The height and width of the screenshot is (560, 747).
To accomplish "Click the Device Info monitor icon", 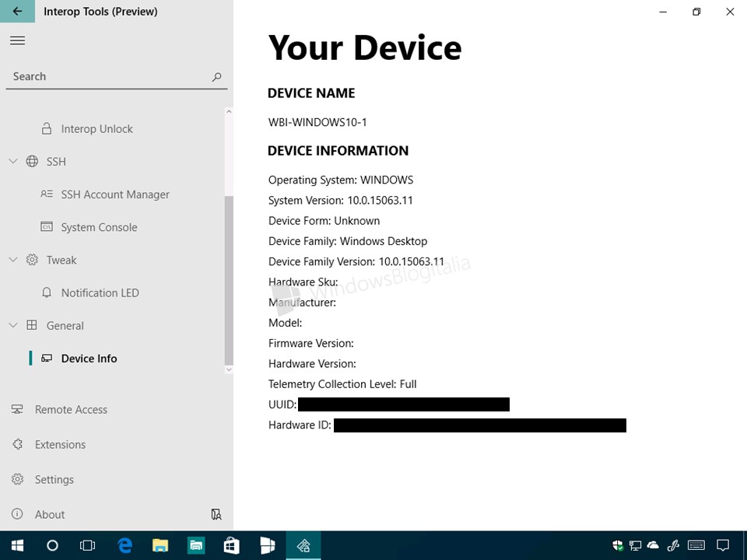I will (47, 358).
